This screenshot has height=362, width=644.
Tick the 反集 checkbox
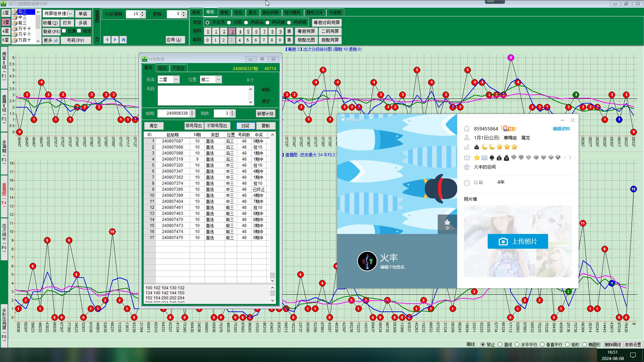[x=64, y=31]
